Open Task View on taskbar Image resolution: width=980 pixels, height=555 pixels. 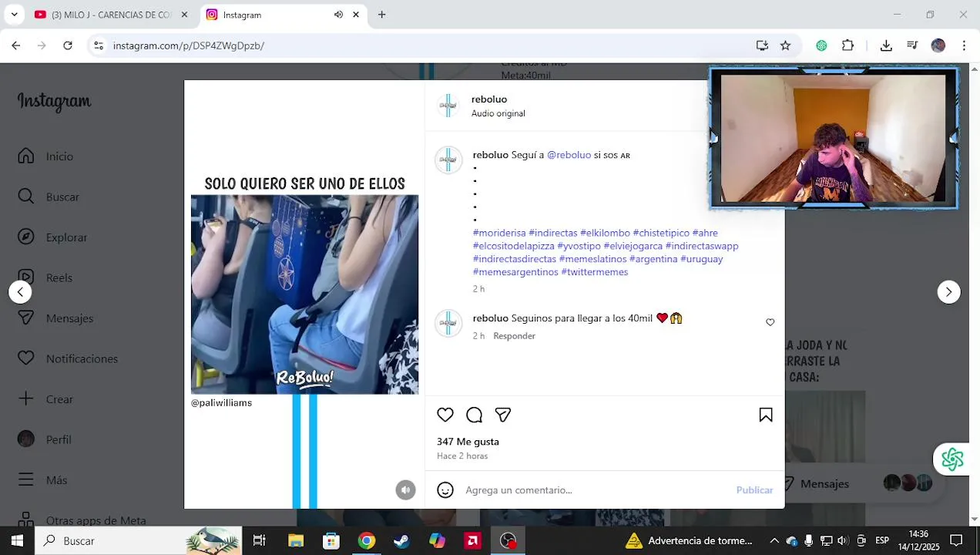click(259, 540)
